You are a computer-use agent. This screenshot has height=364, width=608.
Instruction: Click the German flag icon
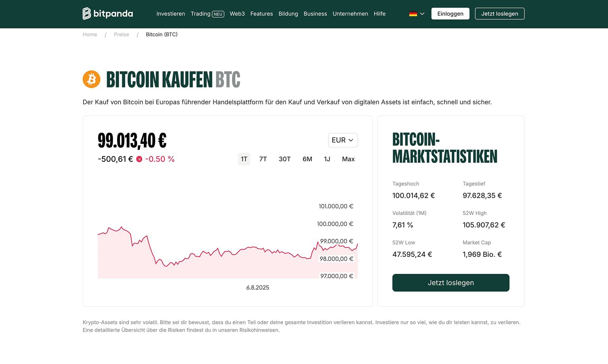[x=413, y=14]
